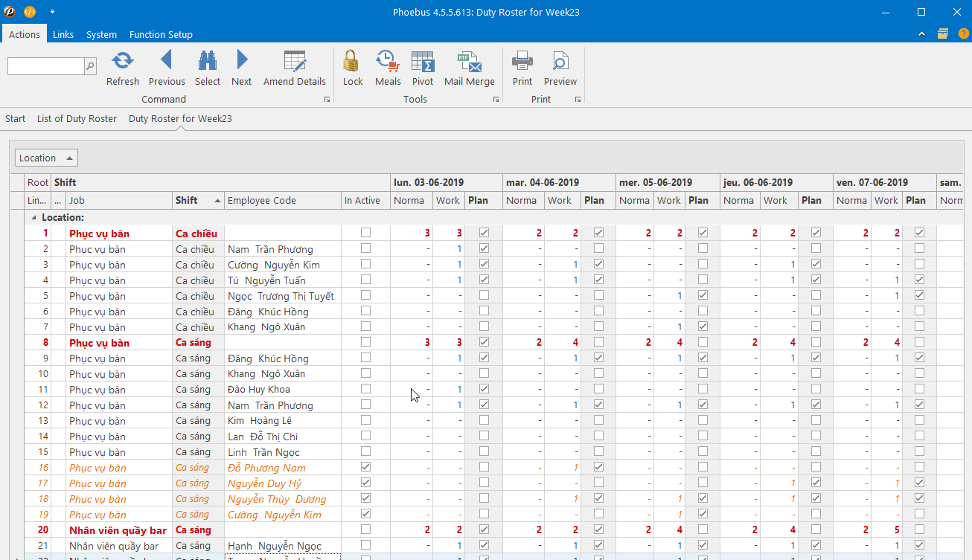Click the Refresh ribbon icon
Image resolution: width=972 pixels, height=560 pixels.
[123, 60]
